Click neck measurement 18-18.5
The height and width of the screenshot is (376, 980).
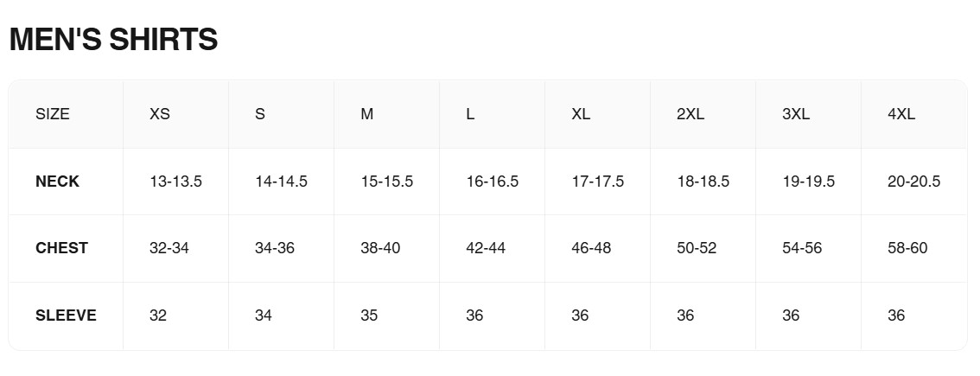703,182
